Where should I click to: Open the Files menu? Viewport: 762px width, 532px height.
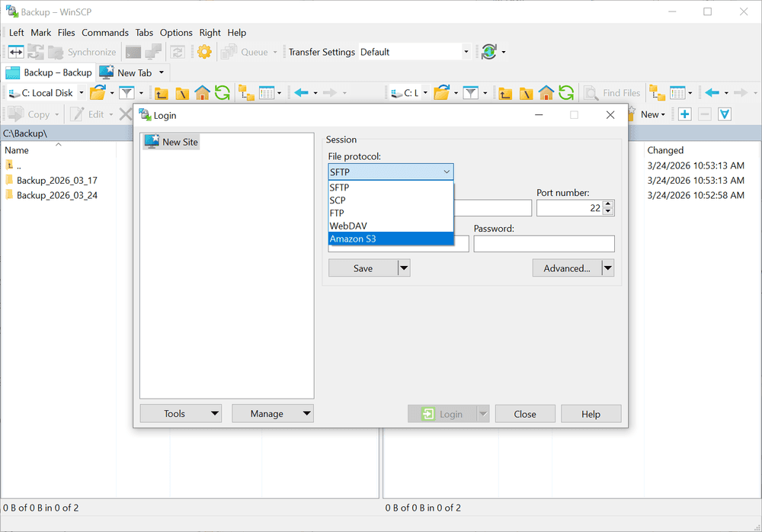point(66,33)
